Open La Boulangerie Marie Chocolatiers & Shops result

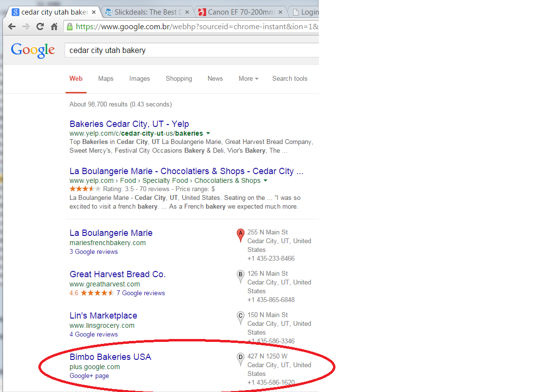[187, 171]
